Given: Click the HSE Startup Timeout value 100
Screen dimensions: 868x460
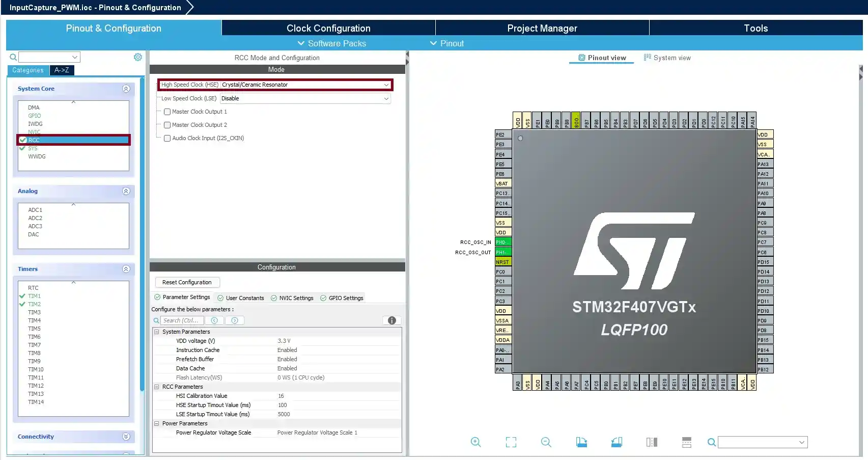Looking at the screenshot, I should click(x=282, y=405).
